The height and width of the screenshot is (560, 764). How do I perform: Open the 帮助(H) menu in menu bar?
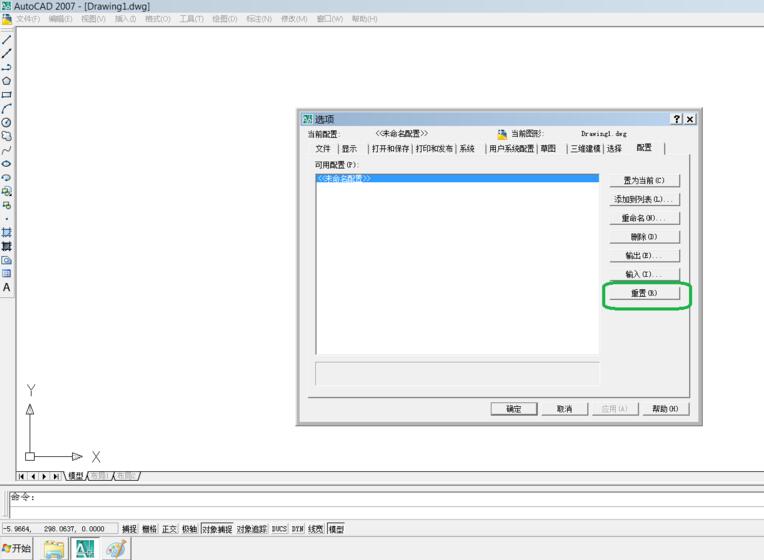pos(364,19)
